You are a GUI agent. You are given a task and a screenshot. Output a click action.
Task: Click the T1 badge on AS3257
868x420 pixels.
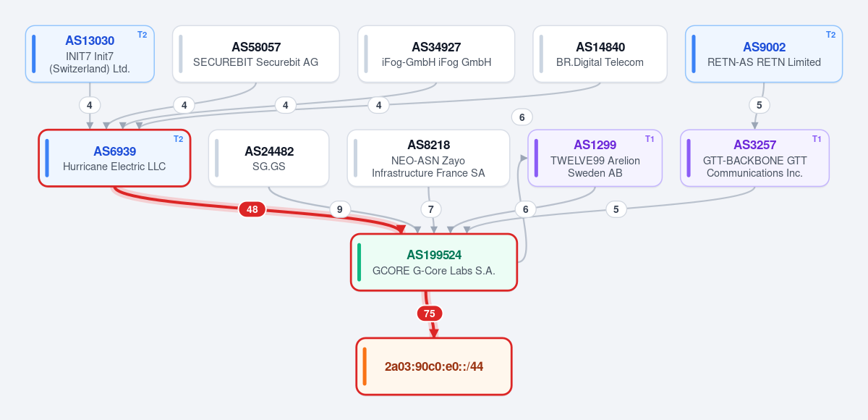817,138
